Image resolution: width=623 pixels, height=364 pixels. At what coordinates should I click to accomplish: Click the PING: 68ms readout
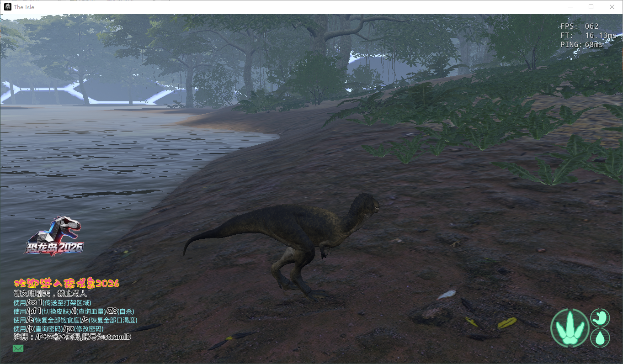coord(582,45)
